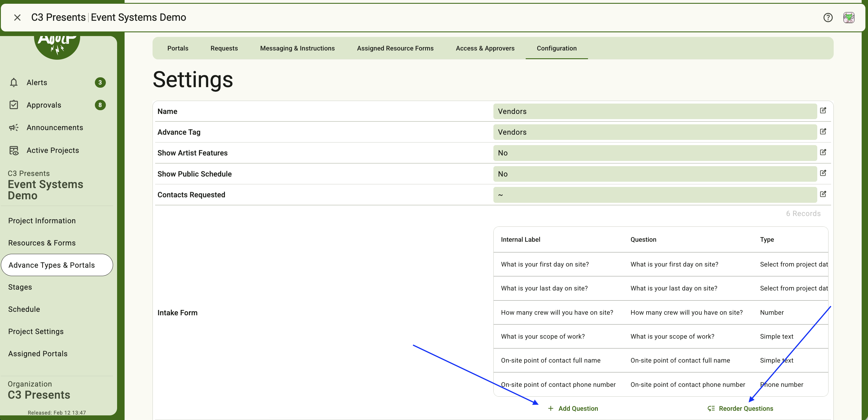Click the Reorder Questions button

740,408
